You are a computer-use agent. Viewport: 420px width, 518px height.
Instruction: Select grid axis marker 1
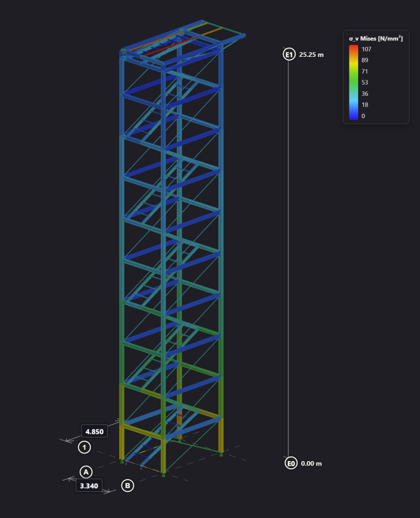pyautogui.click(x=84, y=447)
